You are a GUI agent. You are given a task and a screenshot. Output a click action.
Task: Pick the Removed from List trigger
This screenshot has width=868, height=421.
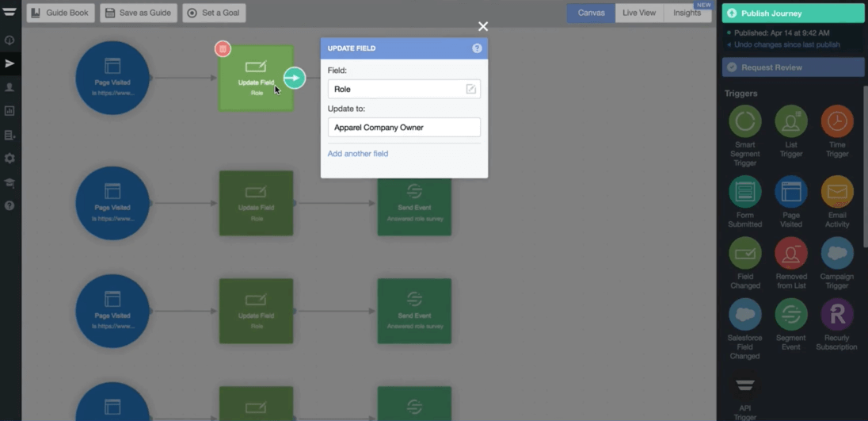click(791, 253)
